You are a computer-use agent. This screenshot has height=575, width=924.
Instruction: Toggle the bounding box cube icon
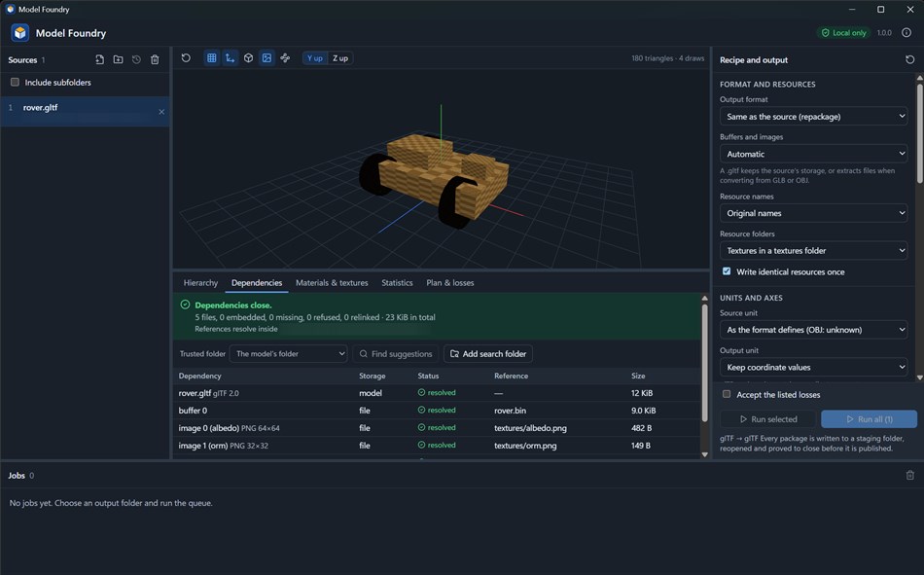click(248, 57)
